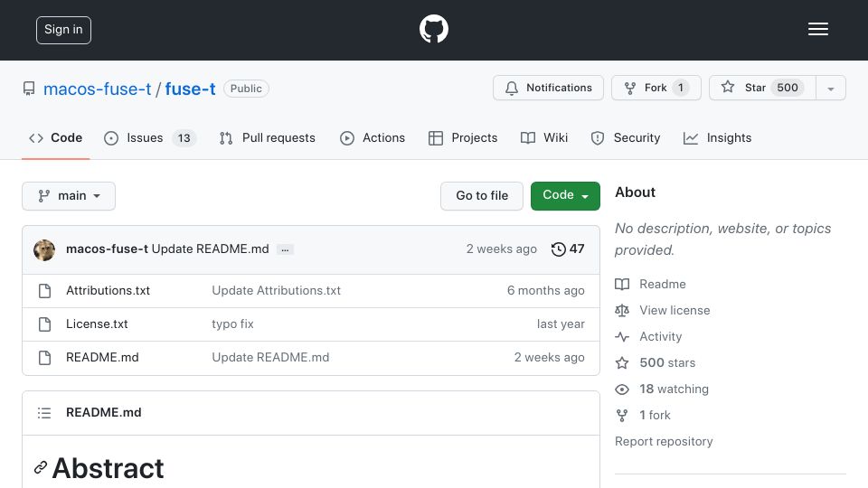Click the last year timestamp
Viewport: 868px width, 488px height.
coord(561,324)
